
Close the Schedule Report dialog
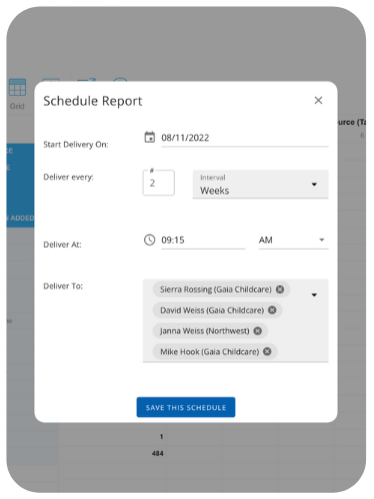318,100
